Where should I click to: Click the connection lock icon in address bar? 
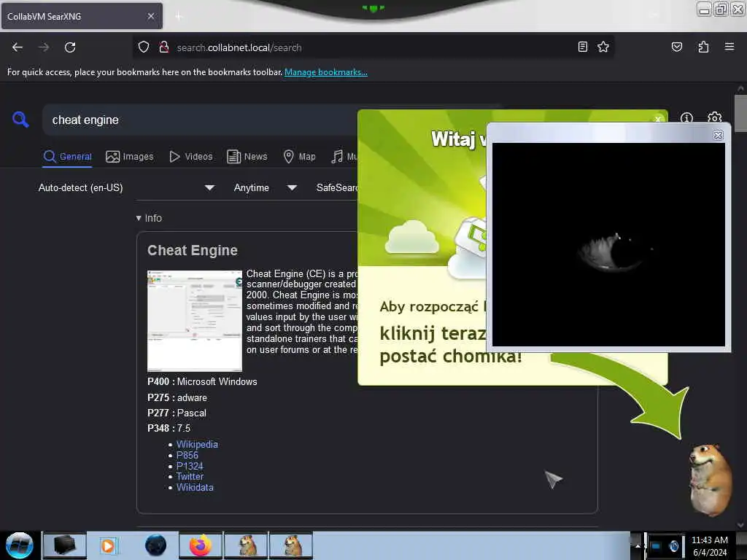164,47
